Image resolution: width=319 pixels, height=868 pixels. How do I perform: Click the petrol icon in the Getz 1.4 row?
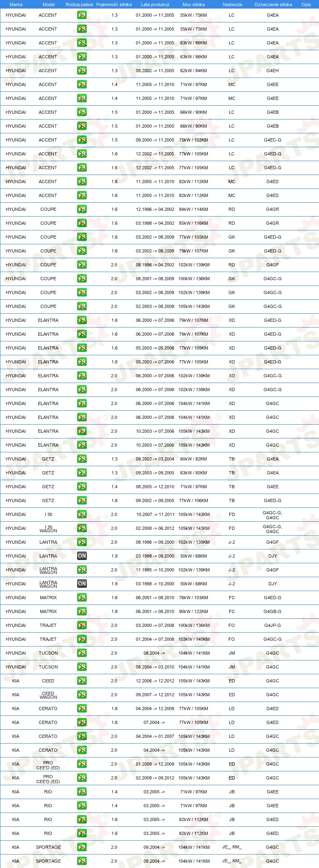tap(82, 487)
